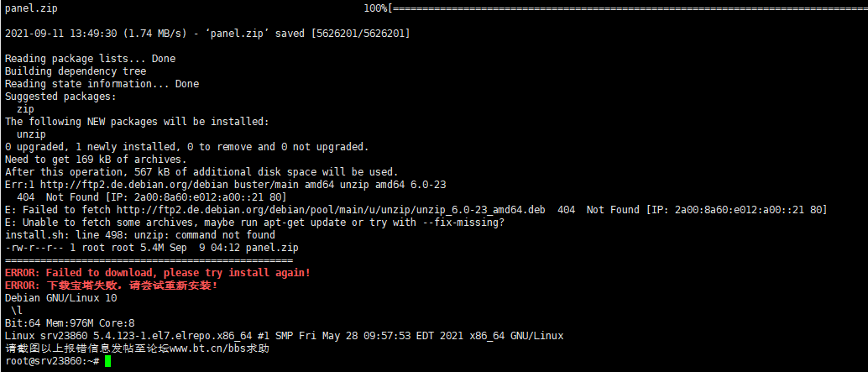868x372 pixels.
Task: Click the 'Reading package lists... Done' line
Action: click(90, 59)
